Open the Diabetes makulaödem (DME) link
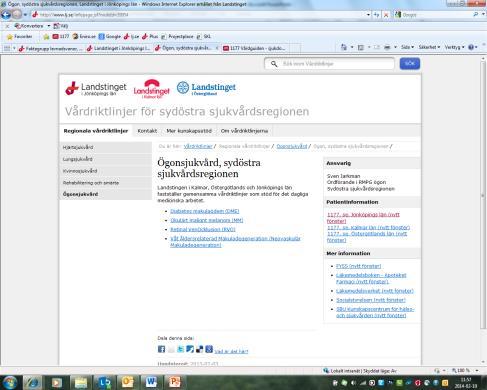 (x=205, y=211)
